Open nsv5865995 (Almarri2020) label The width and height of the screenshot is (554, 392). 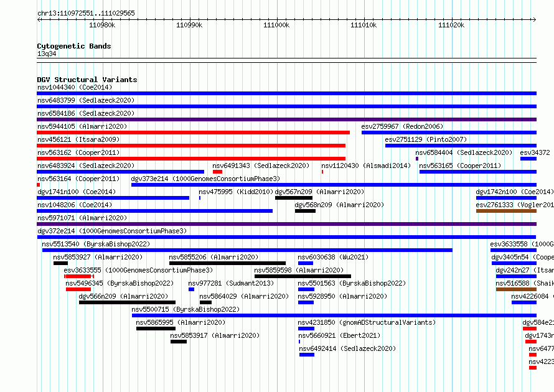pos(181,322)
